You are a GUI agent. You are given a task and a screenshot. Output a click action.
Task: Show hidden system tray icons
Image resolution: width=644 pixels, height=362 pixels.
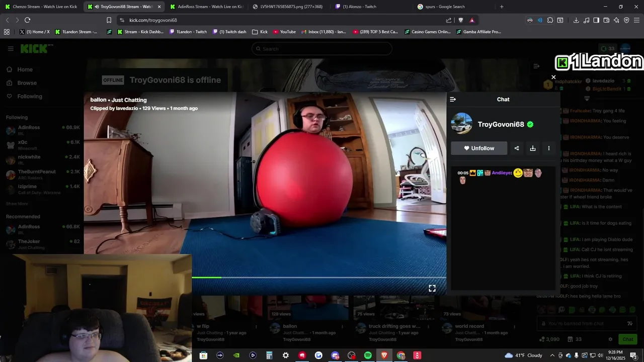[552, 355]
